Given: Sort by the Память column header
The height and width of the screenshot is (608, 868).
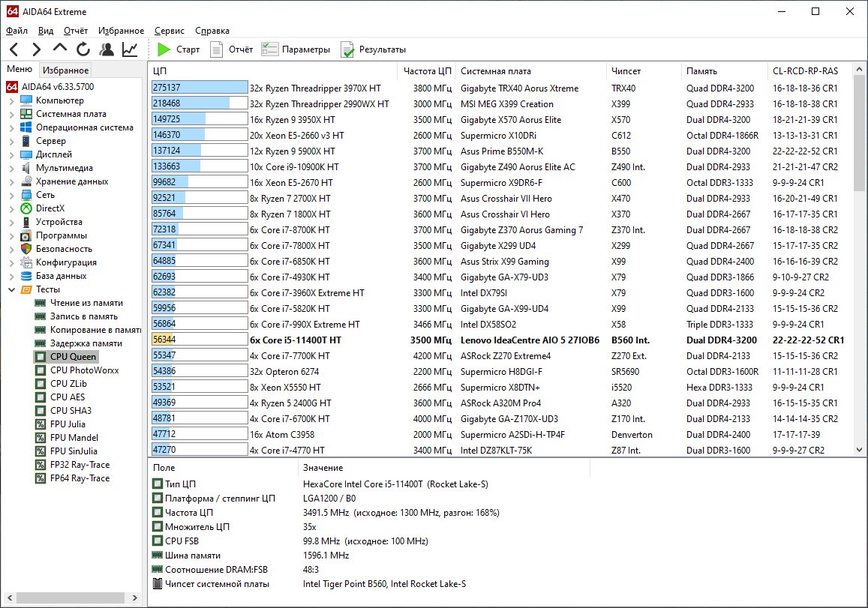Looking at the screenshot, I should (x=725, y=70).
